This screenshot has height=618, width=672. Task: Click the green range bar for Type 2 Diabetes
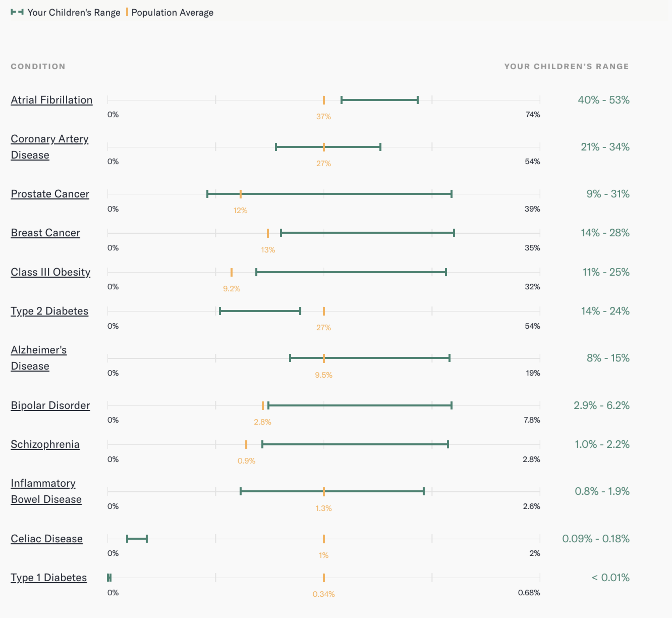260,311
